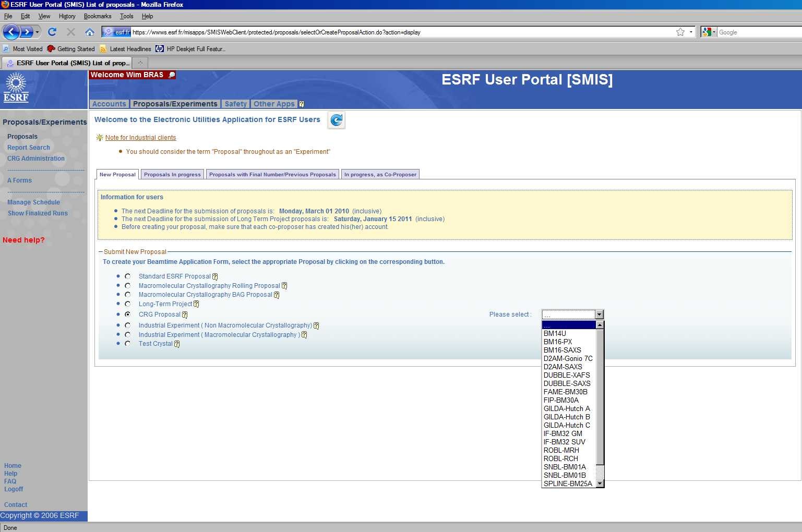This screenshot has height=532, width=802.
Task: Go to browser Home icon
Action: (x=90, y=32)
